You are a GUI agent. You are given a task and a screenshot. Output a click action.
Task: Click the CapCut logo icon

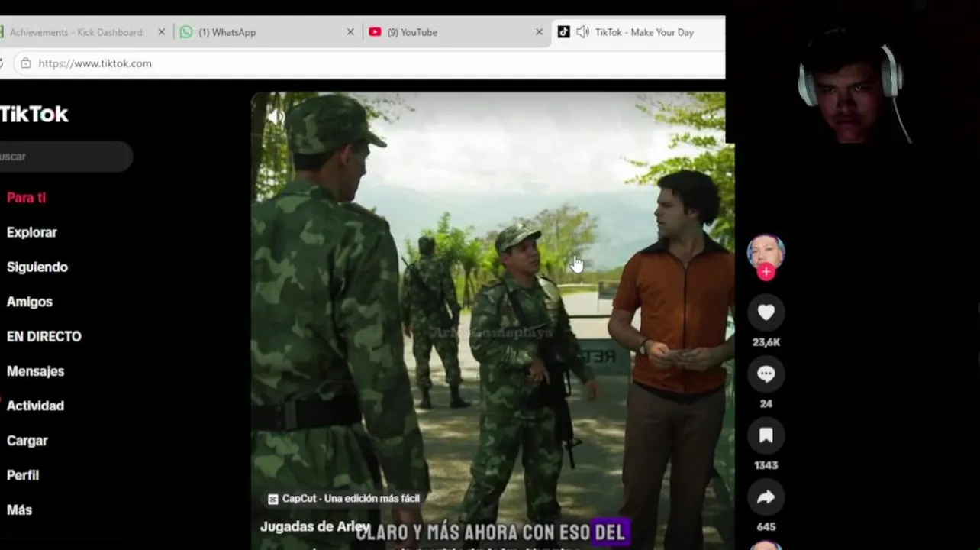(272, 499)
